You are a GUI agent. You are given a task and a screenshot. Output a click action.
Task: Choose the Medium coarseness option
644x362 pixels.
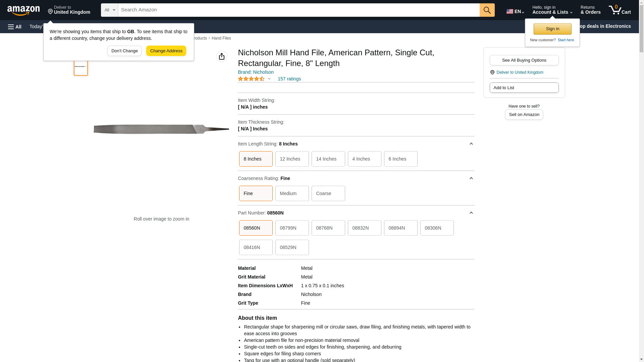[292, 193]
